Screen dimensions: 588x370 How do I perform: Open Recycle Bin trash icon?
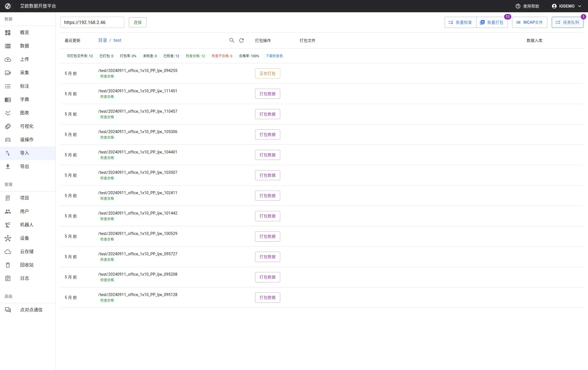click(x=8, y=265)
